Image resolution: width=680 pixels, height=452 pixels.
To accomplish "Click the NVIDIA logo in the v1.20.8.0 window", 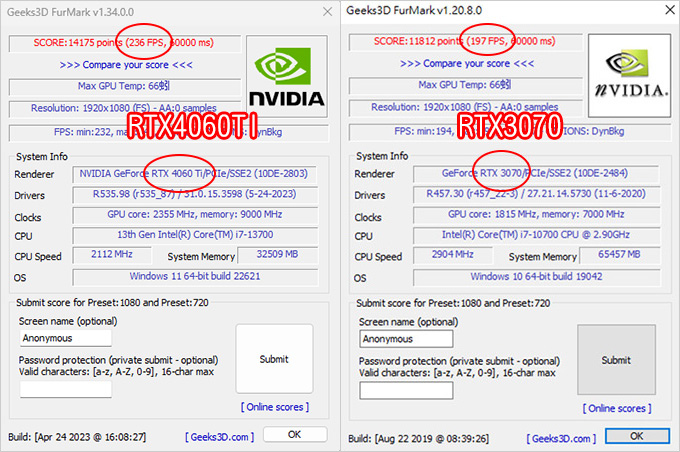I will pos(629,75).
